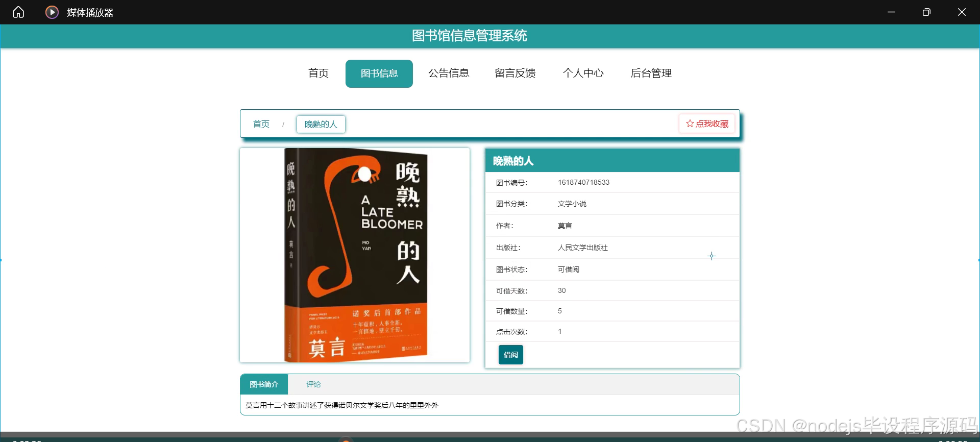980x442 pixels.
Task: Click the 晚熟的人 book cover image
Action: (x=356, y=255)
